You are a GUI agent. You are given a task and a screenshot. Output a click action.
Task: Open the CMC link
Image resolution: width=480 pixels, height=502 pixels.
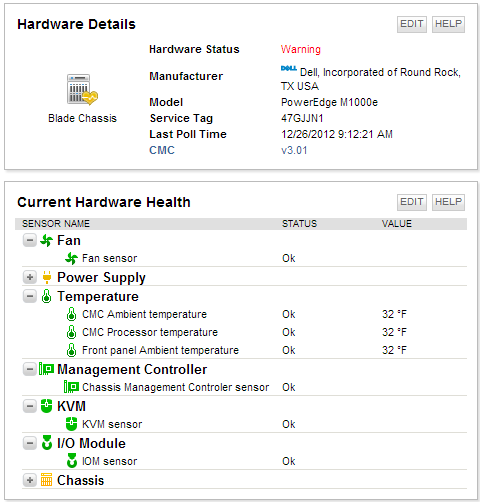click(x=162, y=150)
